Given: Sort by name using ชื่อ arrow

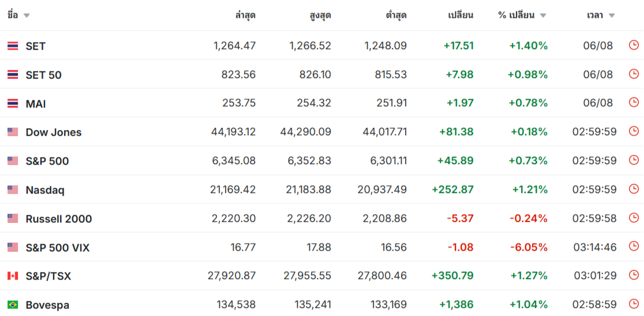Looking at the screenshot, I should tap(27, 16).
